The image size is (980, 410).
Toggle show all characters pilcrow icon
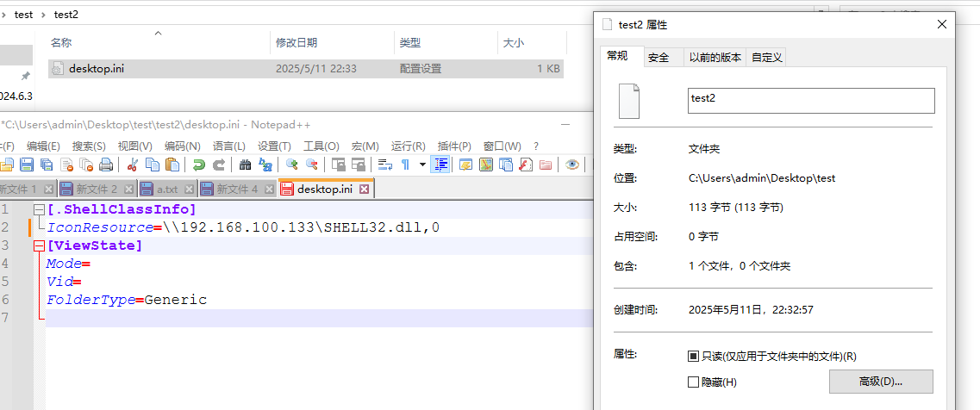click(405, 165)
